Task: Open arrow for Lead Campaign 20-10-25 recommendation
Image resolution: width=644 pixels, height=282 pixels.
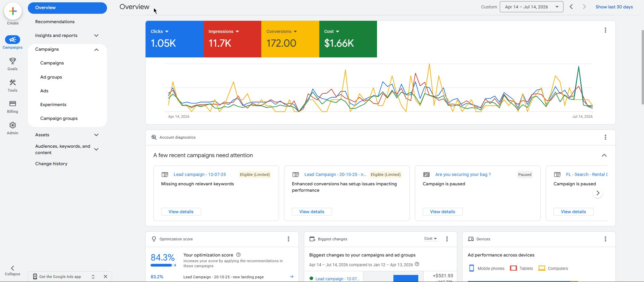Action: click(x=291, y=277)
